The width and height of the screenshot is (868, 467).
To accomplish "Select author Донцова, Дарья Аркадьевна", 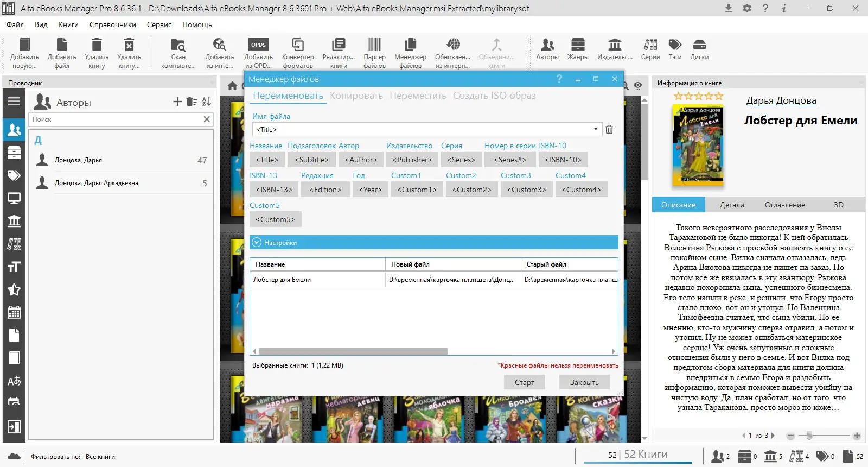I will pyautogui.click(x=122, y=183).
